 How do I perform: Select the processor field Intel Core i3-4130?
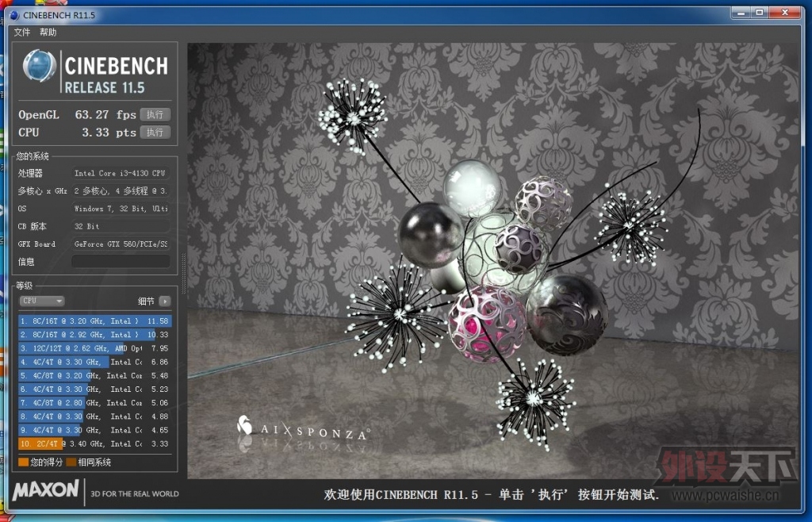[121, 173]
